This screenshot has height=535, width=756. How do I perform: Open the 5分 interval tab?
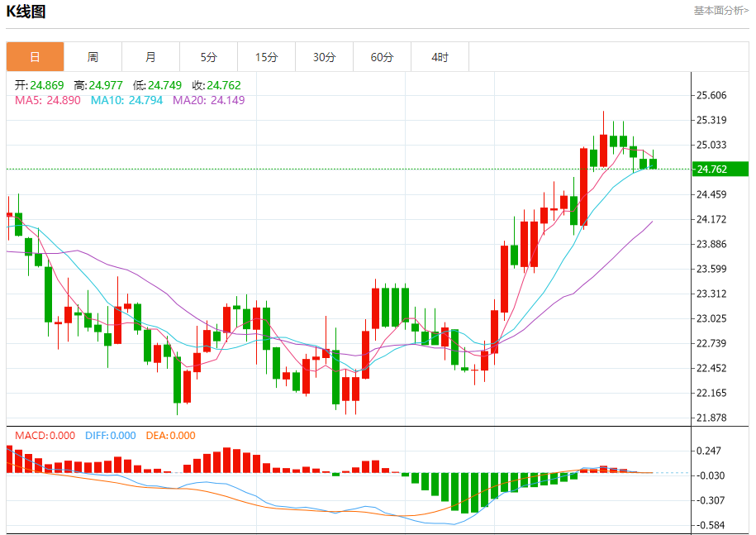click(209, 57)
